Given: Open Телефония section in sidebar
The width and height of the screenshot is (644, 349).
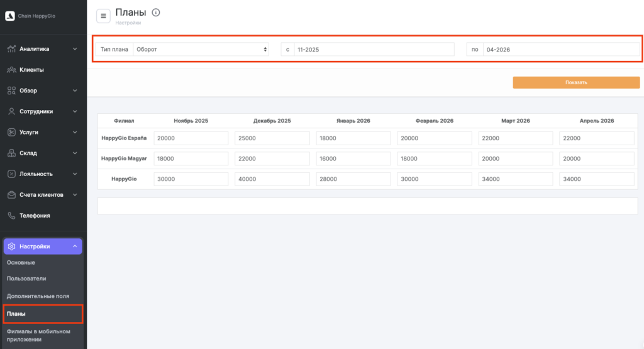Looking at the screenshot, I should pos(34,216).
